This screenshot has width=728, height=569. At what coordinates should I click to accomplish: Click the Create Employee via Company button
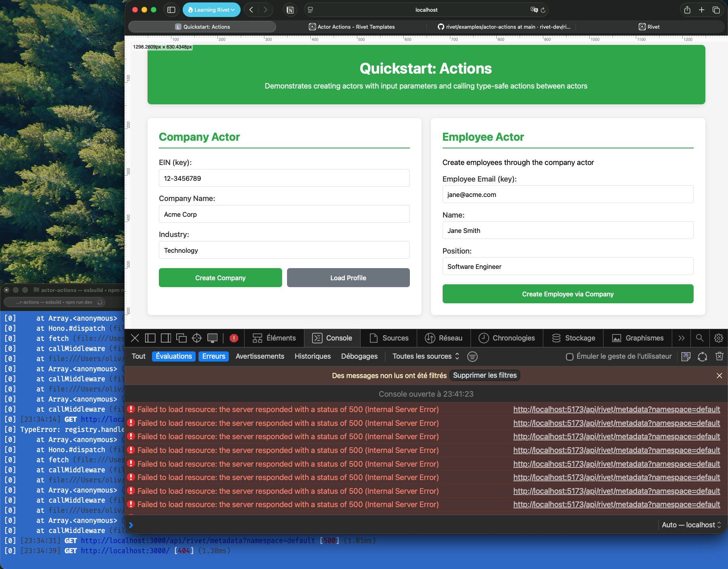pyautogui.click(x=568, y=294)
